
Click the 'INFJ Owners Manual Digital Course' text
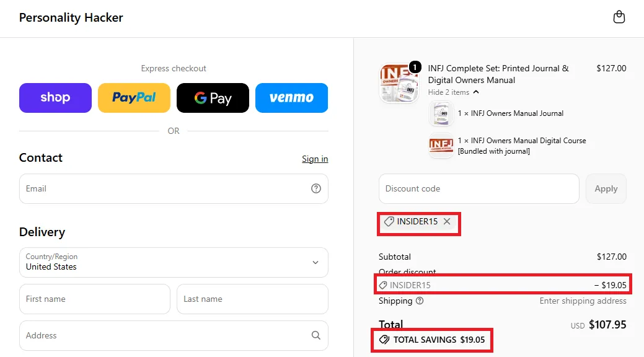tap(522, 146)
